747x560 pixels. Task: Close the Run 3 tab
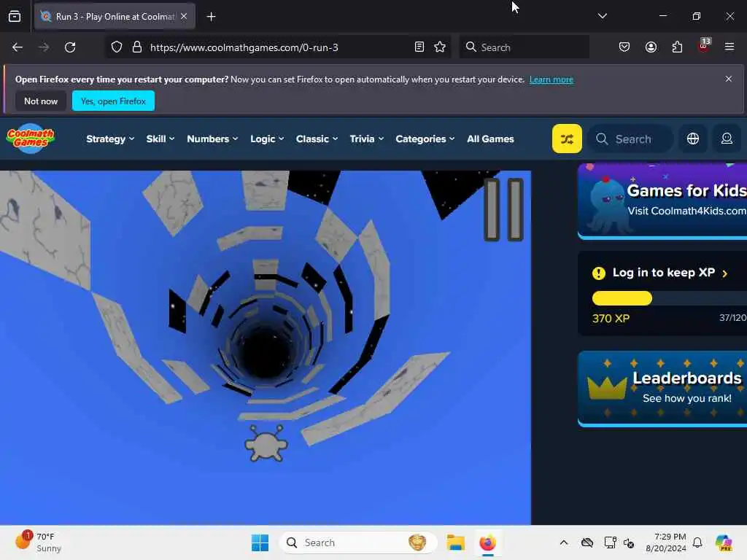184,16
